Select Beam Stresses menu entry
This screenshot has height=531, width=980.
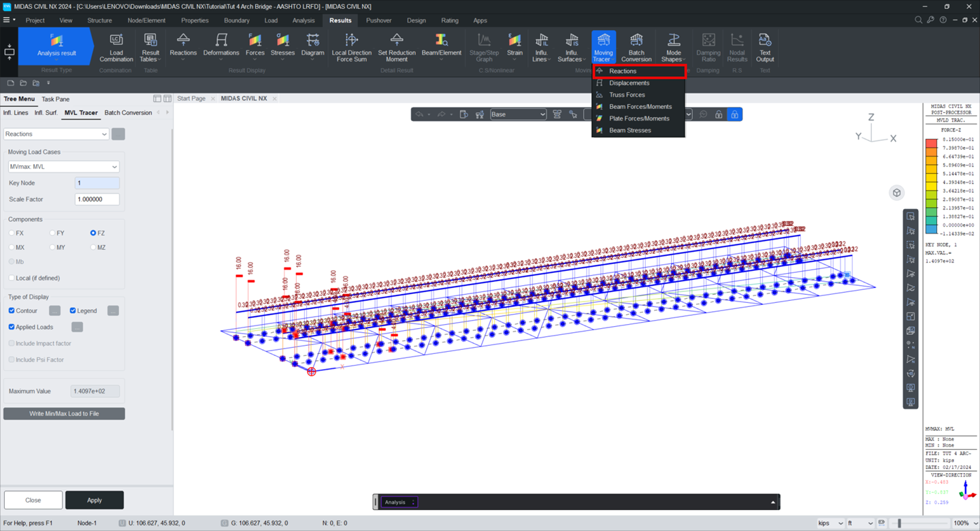tap(638, 131)
